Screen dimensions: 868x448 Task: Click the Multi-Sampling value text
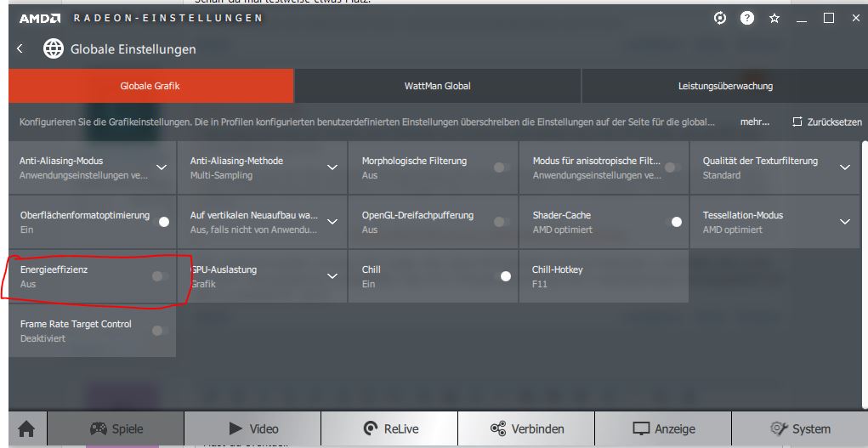pos(221,175)
